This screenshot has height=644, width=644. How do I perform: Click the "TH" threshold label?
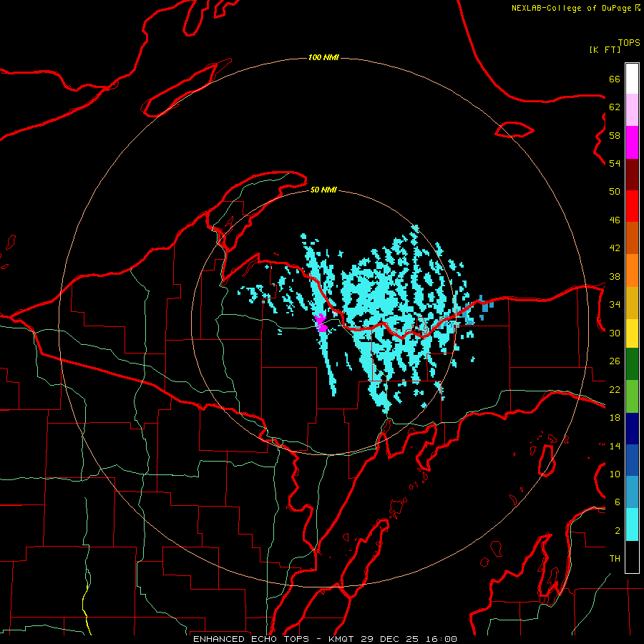click(615, 559)
